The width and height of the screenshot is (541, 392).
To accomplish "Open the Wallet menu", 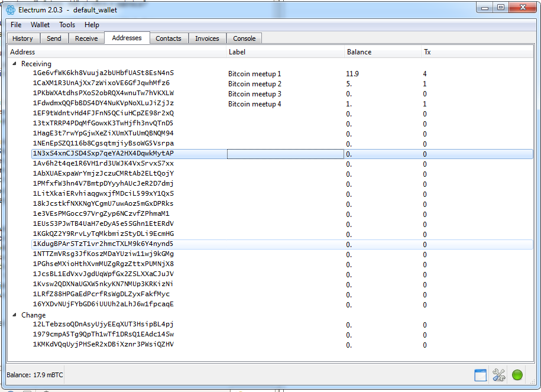I will [40, 25].
